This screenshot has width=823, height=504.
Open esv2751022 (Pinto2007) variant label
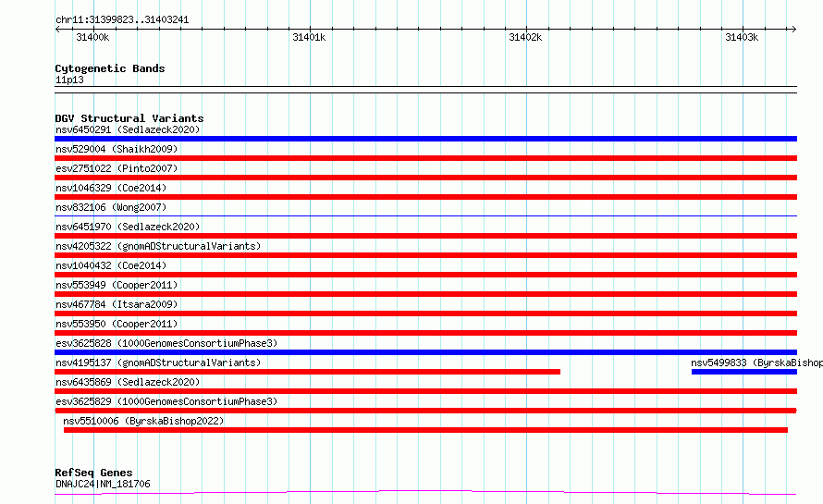pyautogui.click(x=117, y=168)
